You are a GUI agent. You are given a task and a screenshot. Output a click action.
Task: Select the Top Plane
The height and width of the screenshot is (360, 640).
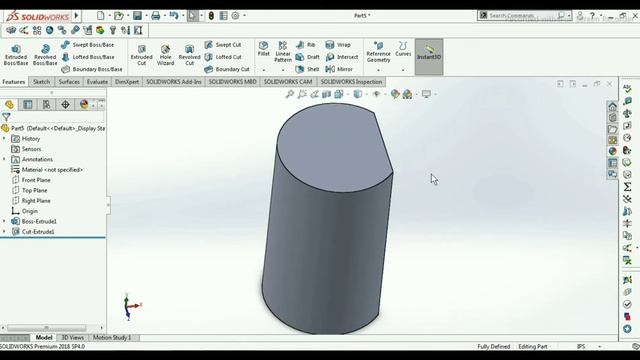pos(34,191)
